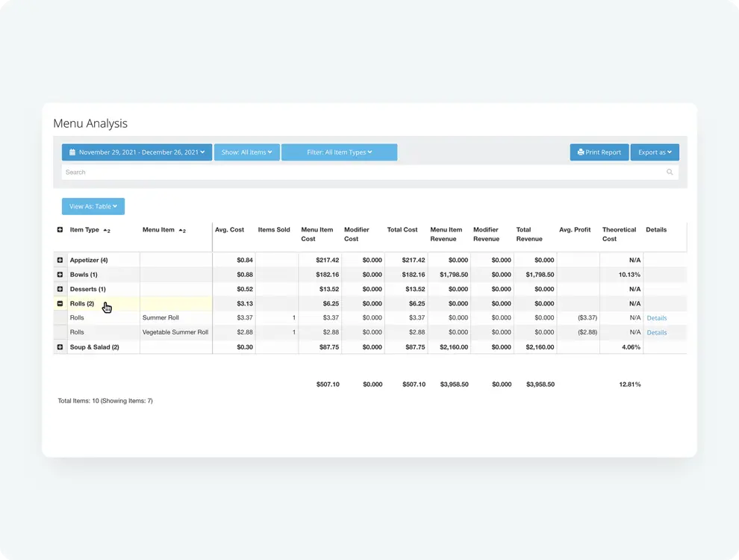Click the Print Report button

click(599, 152)
